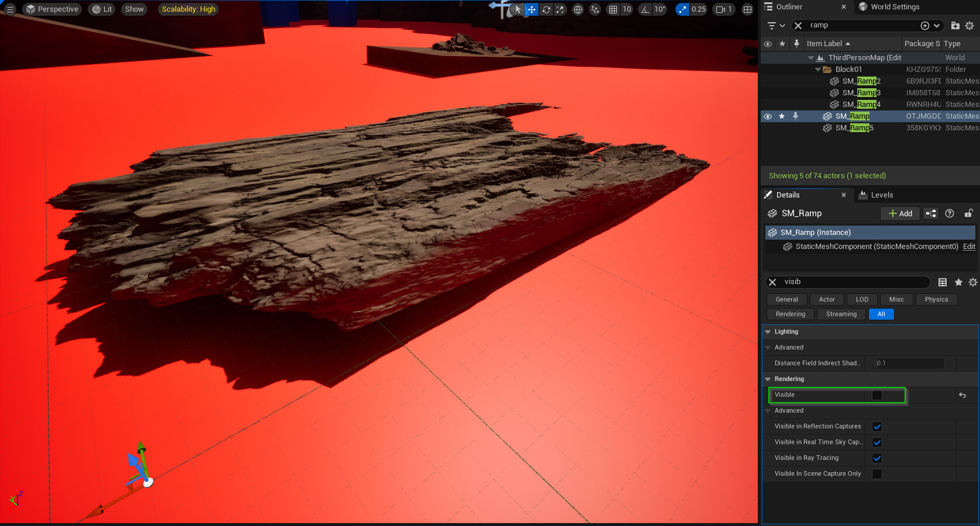The width and height of the screenshot is (980, 526).
Task: Uncheck Visible in Reflection Captures
Action: point(877,427)
